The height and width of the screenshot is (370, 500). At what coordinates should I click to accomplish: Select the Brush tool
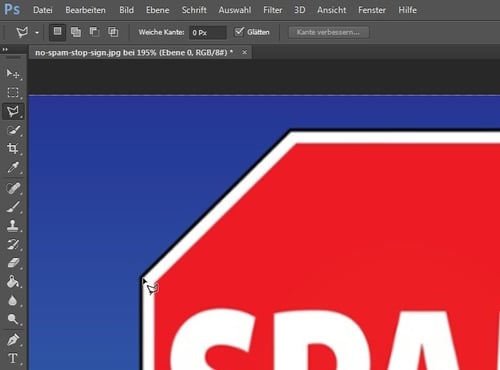(x=13, y=207)
